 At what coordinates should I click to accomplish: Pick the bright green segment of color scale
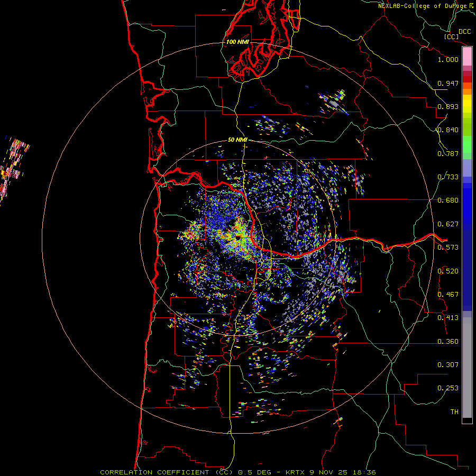coord(467,144)
